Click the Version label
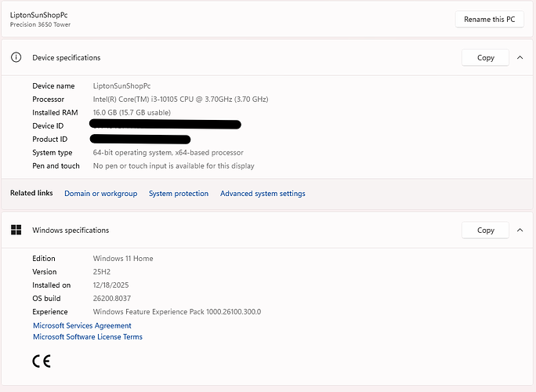Screen dimensions: 536x392 pos(45,271)
